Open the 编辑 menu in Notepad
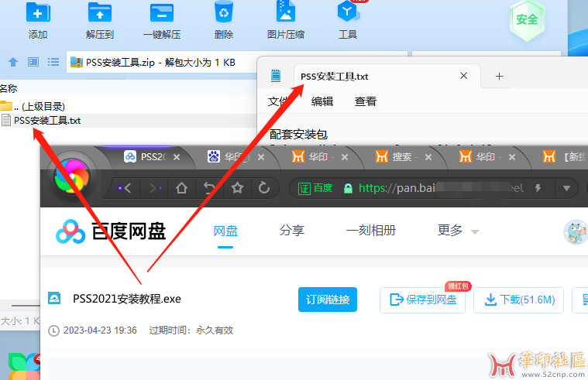The width and height of the screenshot is (588, 380). tap(322, 101)
